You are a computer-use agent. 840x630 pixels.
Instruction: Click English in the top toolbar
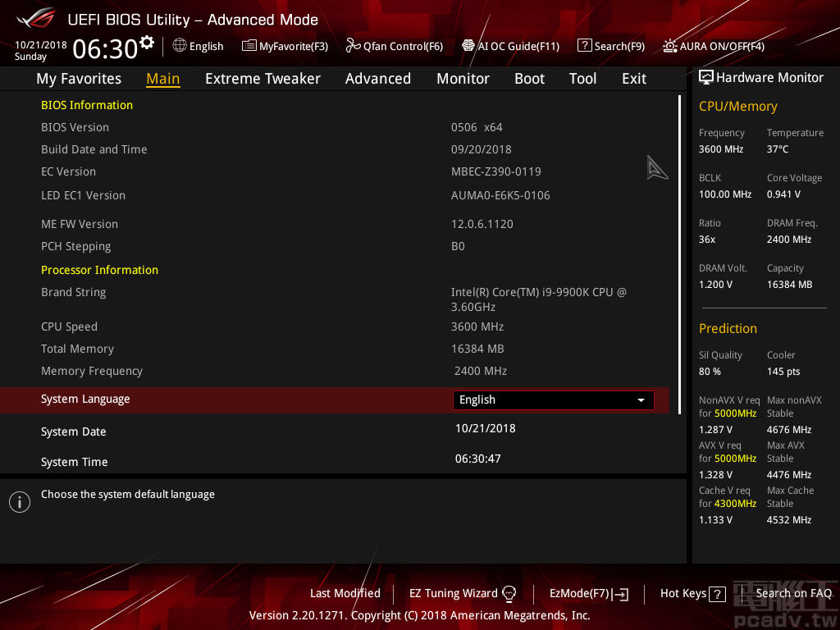[x=206, y=46]
